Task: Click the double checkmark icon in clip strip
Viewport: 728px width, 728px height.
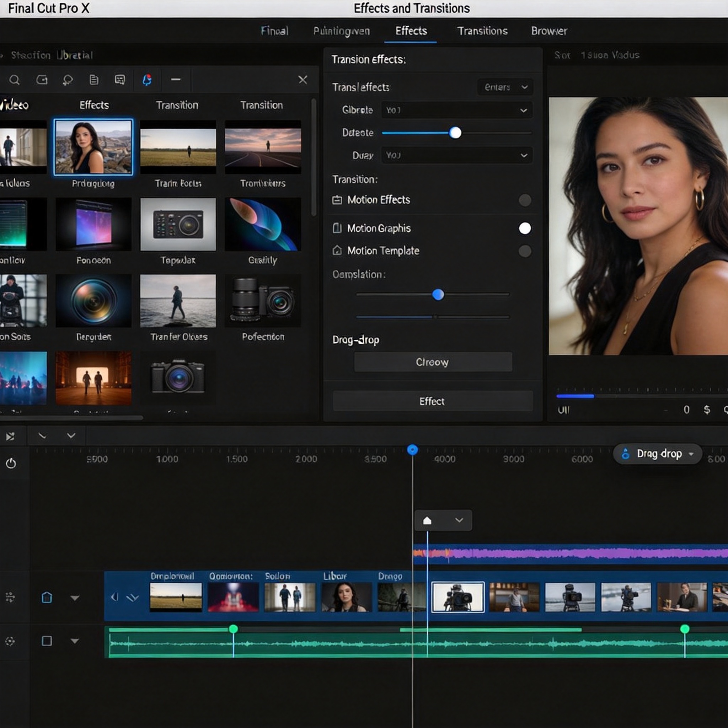Action: (x=133, y=598)
